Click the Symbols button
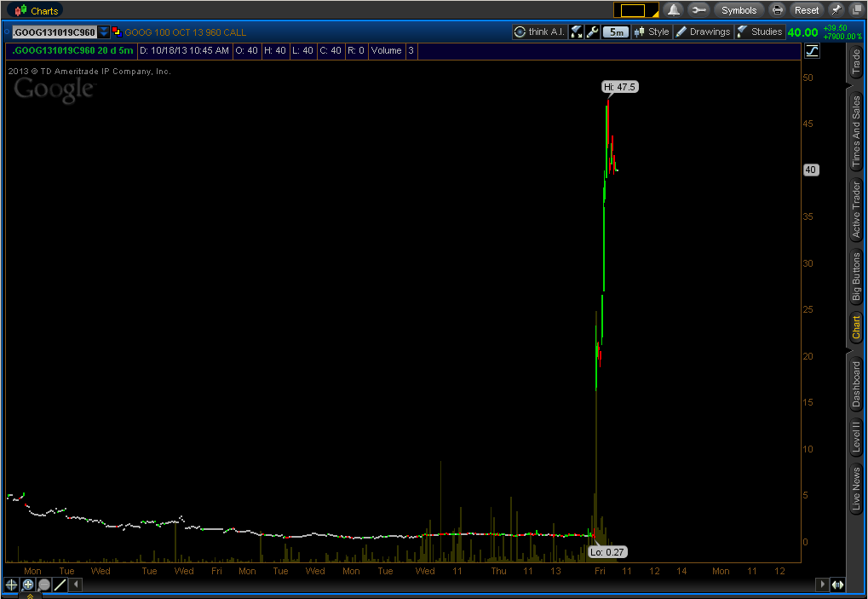Viewport: 868px width, 599px height. tap(739, 10)
